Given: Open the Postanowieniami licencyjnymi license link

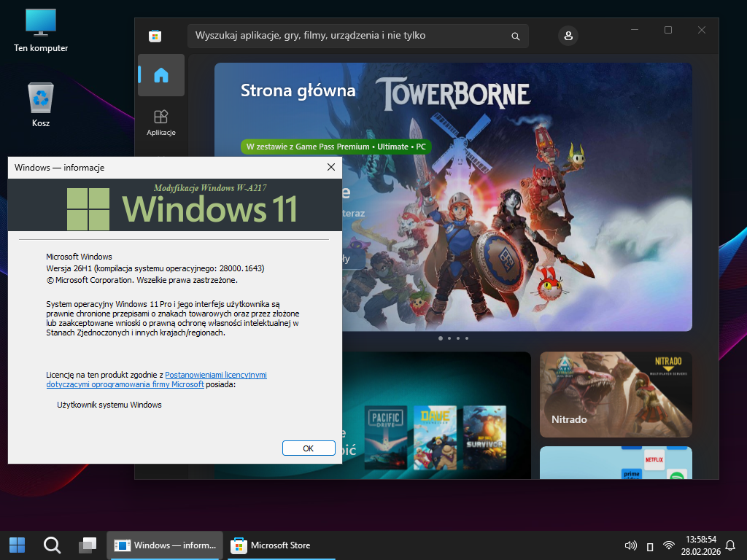Looking at the screenshot, I should (216, 375).
